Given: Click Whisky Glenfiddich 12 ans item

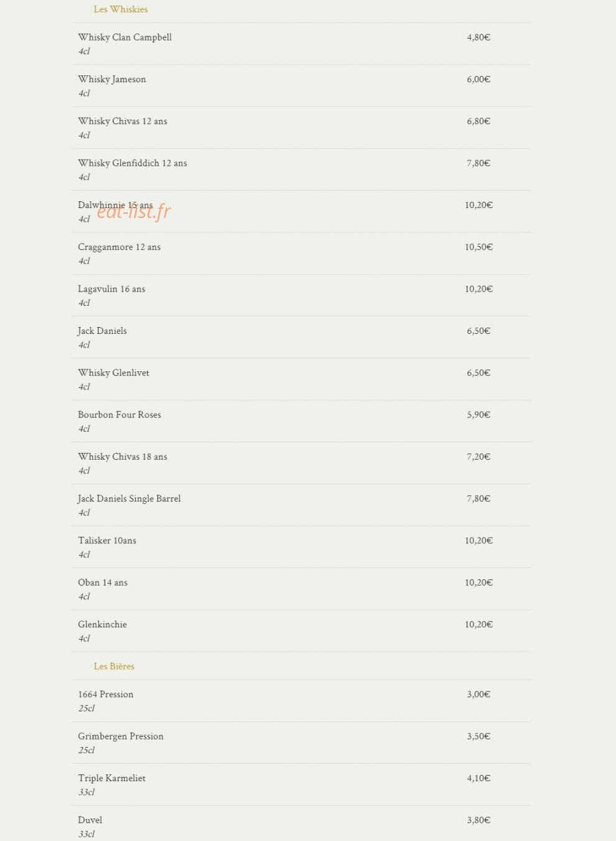Looking at the screenshot, I should (301, 169).
